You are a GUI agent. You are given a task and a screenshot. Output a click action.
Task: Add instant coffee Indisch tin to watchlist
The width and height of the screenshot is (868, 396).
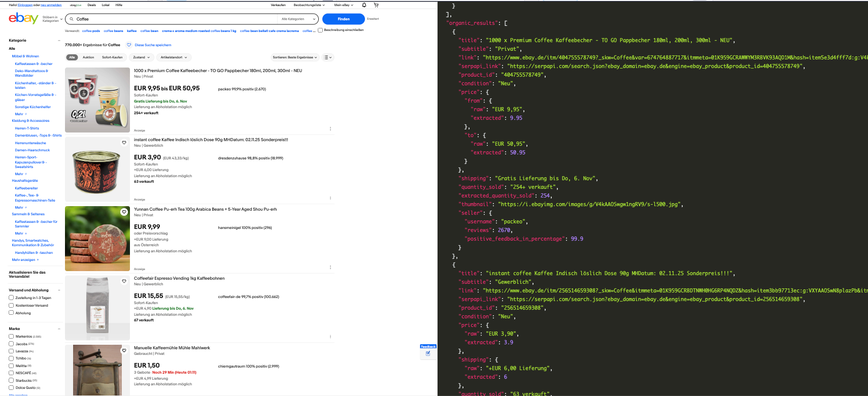[124, 143]
